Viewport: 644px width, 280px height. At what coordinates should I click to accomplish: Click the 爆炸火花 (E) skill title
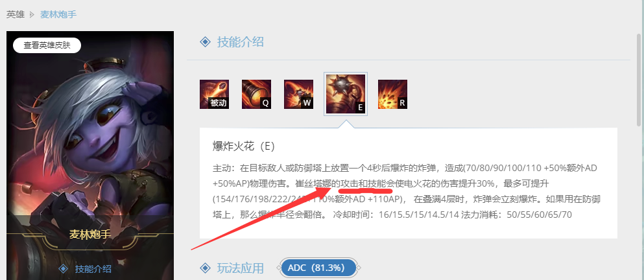pyautogui.click(x=244, y=146)
